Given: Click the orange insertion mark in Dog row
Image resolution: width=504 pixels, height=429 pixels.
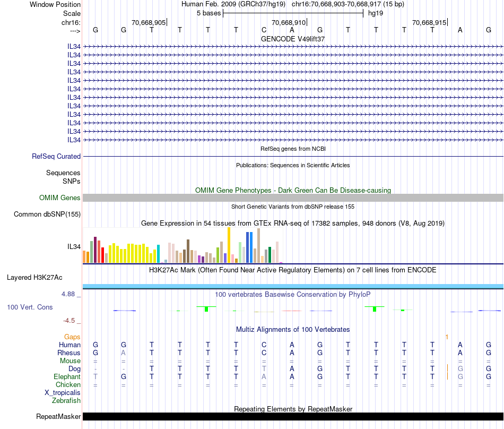Looking at the screenshot, I should coord(447,368).
